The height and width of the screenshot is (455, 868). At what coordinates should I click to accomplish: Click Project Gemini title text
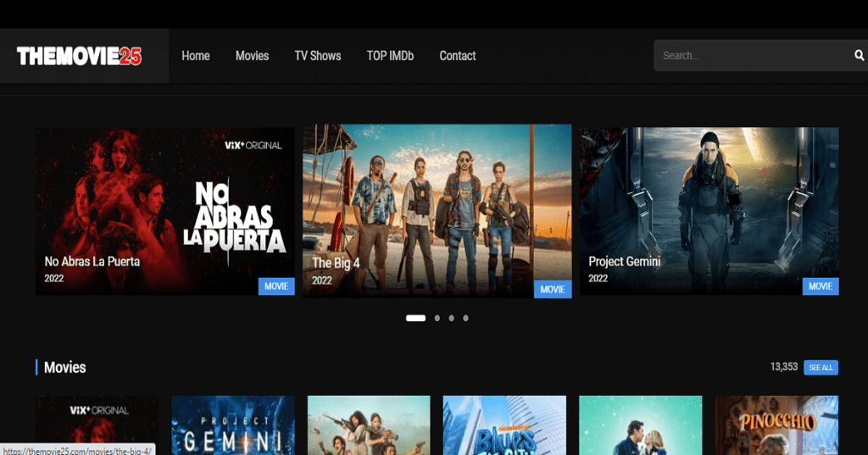(625, 261)
